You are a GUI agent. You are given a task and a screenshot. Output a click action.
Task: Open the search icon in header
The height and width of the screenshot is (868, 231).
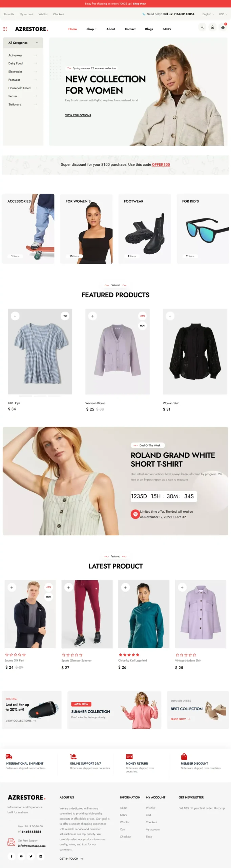[x=202, y=27]
